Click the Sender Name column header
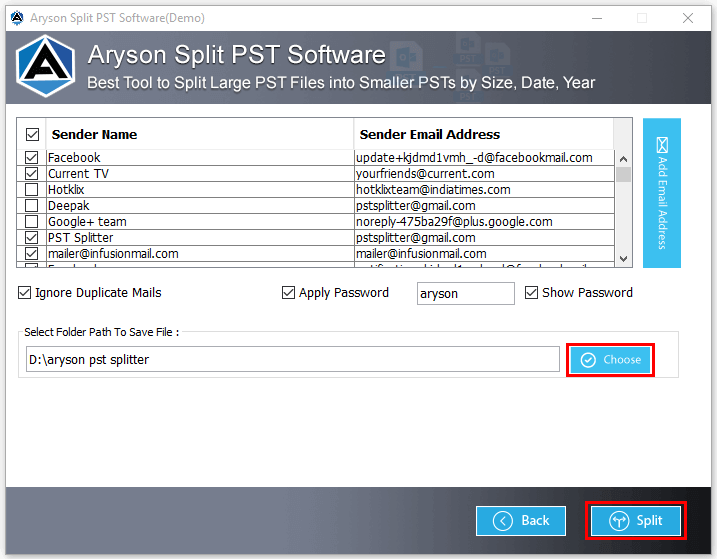 pos(200,134)
